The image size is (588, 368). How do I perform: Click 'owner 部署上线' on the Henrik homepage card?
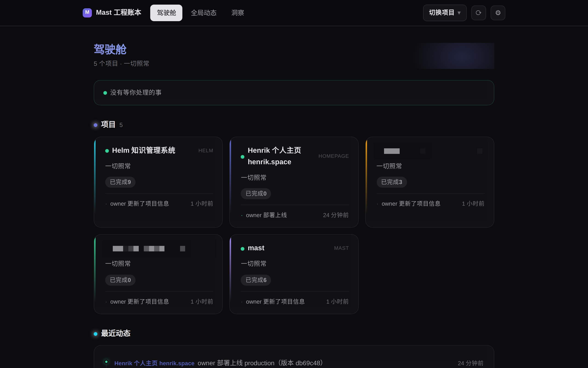pyautogui.click(x=266, y=216)
